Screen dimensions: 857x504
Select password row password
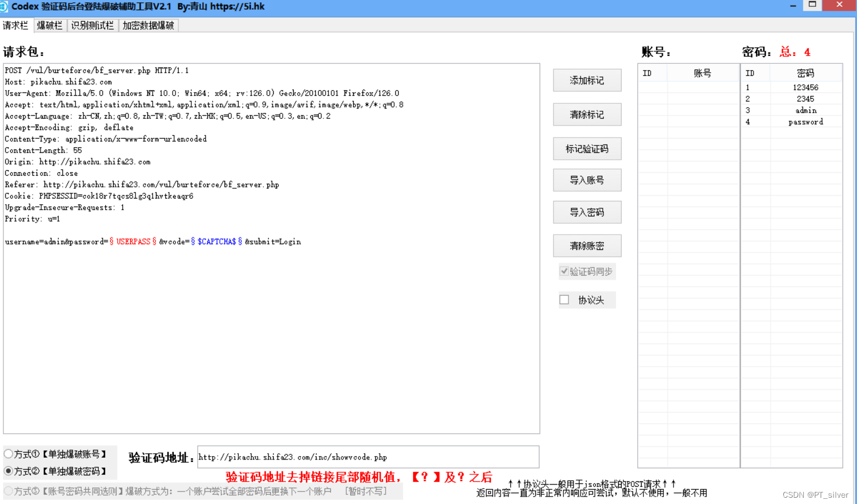point(791,122)
